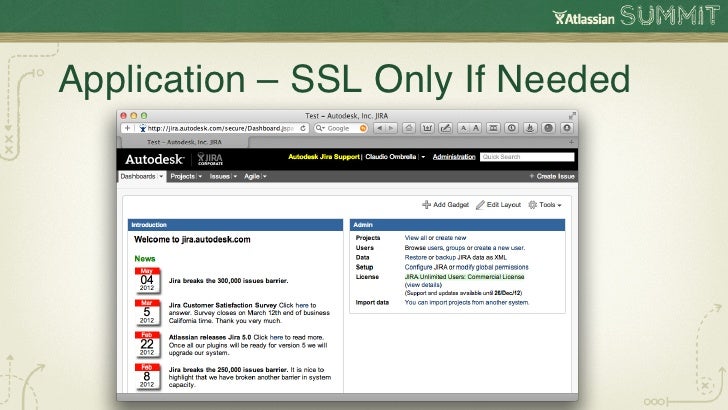This screenshot has height=410, width=728.
Task: Click the back navigation arrow
Action: (x=379, y=128)
